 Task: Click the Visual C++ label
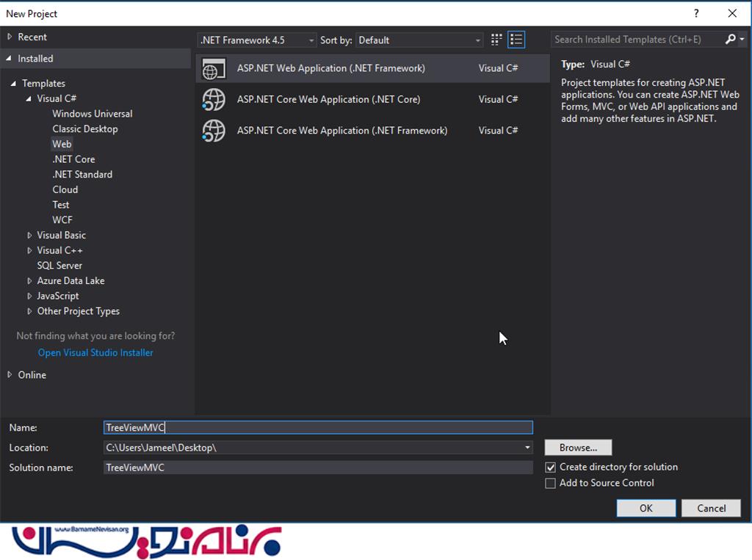[x=59, y=251]
